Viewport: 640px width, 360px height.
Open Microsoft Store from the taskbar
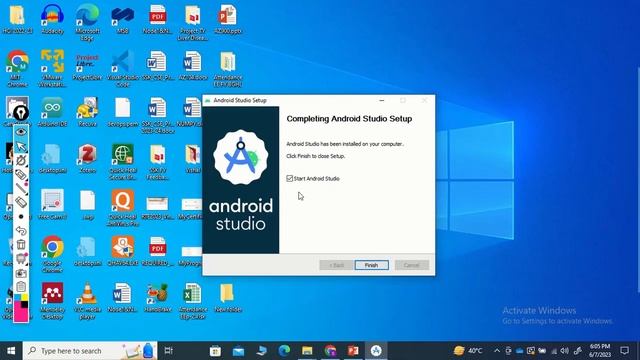215,351
